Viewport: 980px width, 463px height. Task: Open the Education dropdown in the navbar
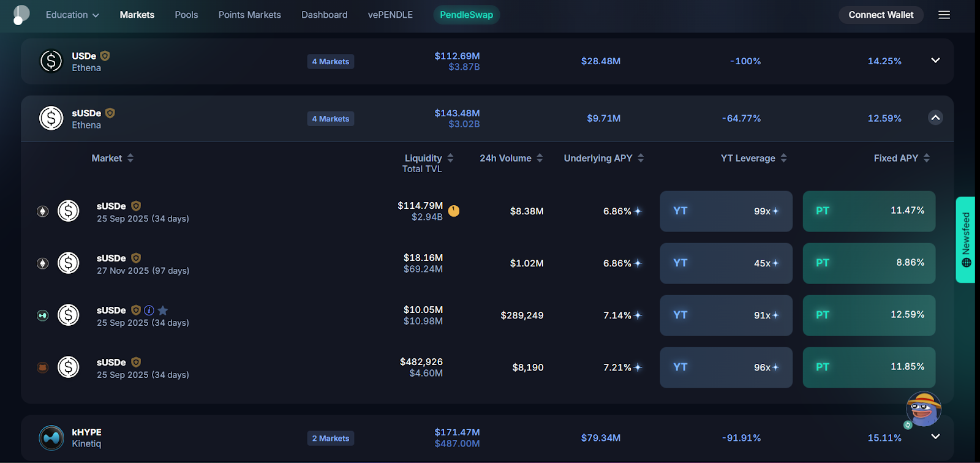pos(72,15)
